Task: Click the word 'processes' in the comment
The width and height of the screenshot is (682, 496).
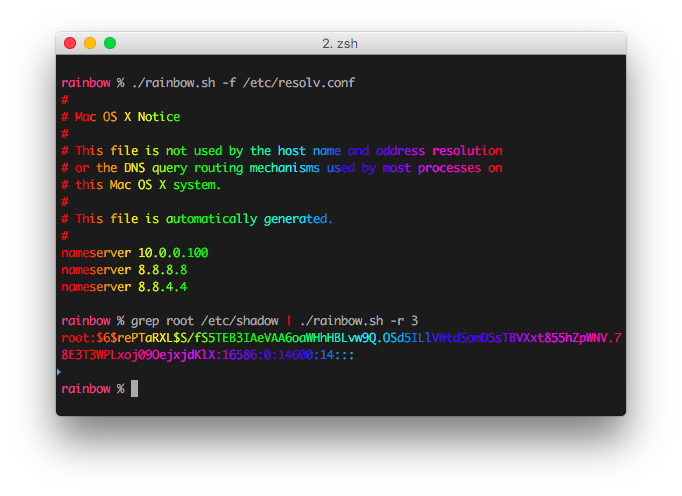Action: pyautogui.click(x=449, y=168)
